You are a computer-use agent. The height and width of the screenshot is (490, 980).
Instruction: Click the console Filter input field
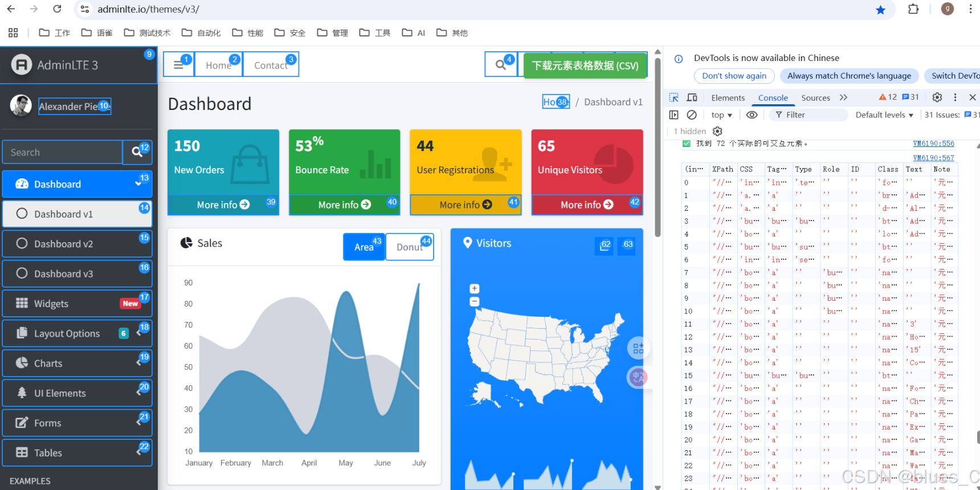(808, 115)
